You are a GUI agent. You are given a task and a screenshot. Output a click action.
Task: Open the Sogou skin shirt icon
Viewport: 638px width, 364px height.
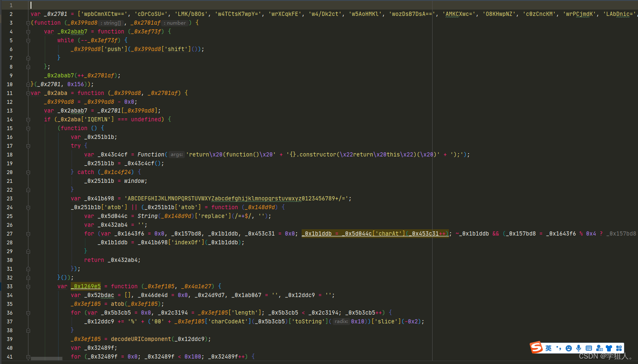coord(609,348)
